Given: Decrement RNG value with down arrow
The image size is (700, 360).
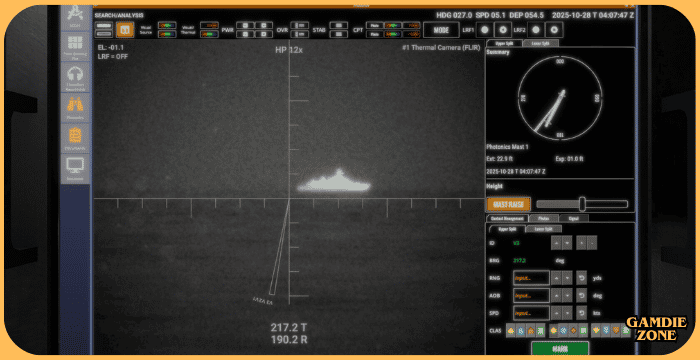Looking at the screenshot, I should pos(567,278).
